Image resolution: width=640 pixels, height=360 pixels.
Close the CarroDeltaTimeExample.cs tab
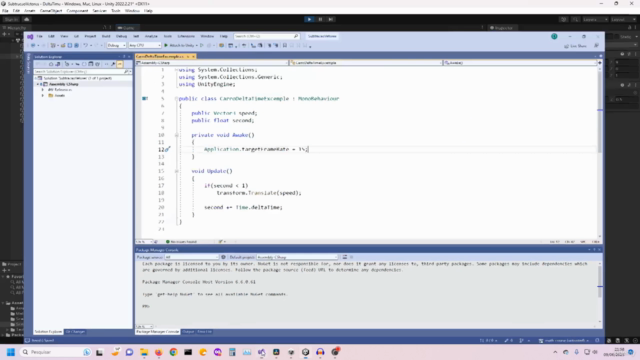point(193,56)
